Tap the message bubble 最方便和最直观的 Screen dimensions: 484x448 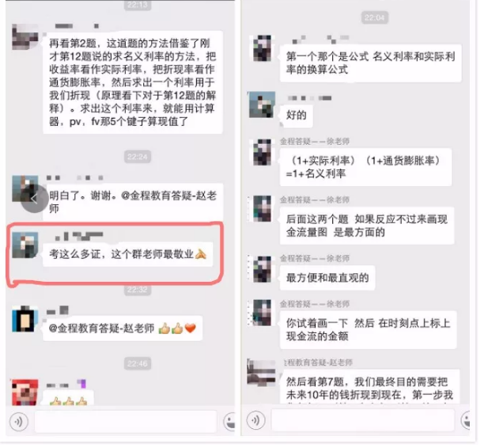coord(327,278)
